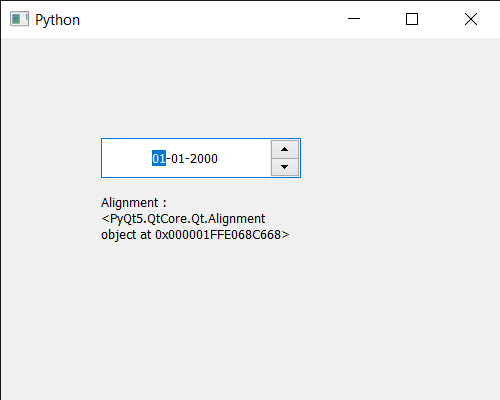Click the "Alignment :" label text
The height and width of the screenshot is (400, 500).
pyautogui.click(x=134, y=203)
